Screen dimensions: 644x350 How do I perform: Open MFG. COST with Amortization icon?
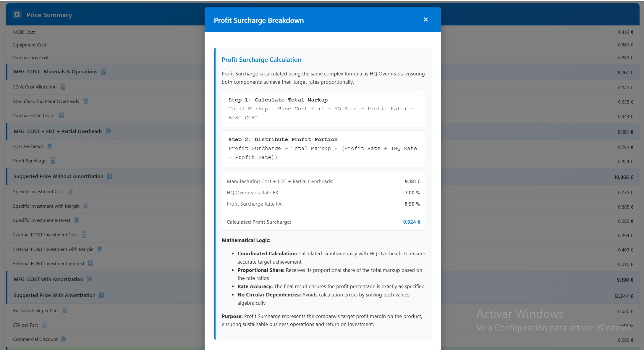(x=90, y=279)
